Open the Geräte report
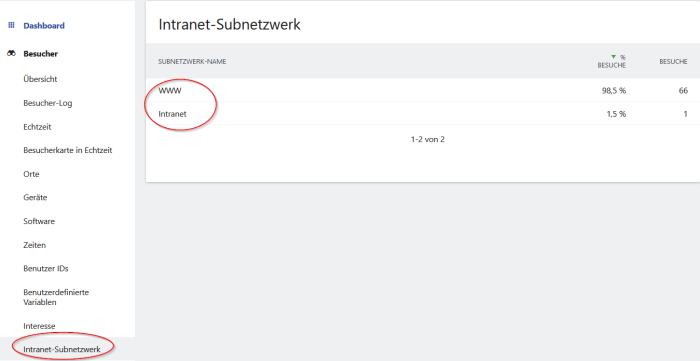Screen dimensions: 700x361 point(35,197)
